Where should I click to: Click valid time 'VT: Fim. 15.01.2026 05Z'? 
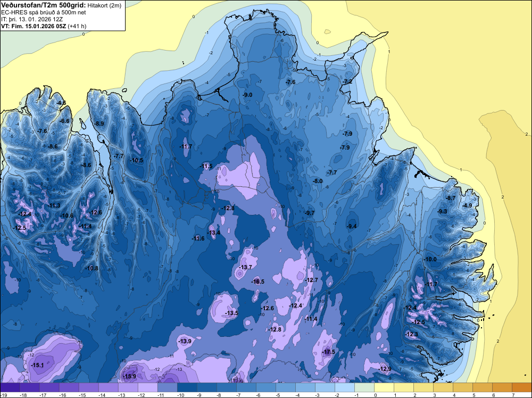point(34,26)
